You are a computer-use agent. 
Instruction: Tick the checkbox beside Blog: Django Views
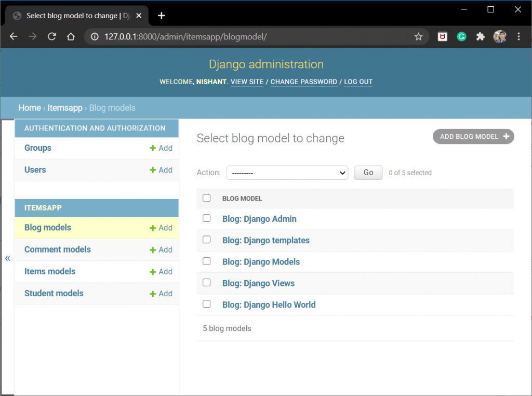coord(206,282)
